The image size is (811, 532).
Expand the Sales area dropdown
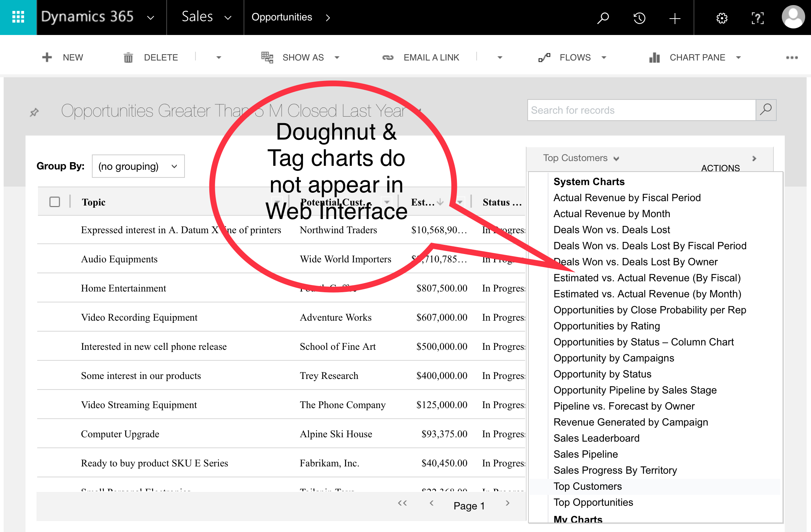[x=228, y=17]
